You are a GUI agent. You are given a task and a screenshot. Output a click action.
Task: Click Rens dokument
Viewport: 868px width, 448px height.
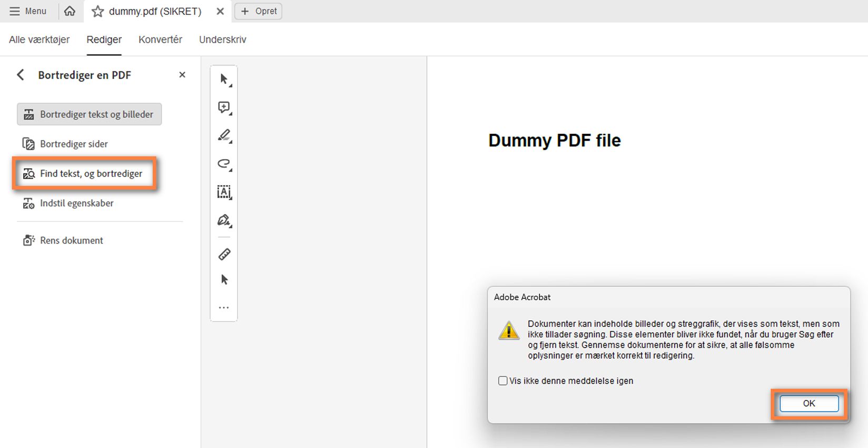point(63,240)
